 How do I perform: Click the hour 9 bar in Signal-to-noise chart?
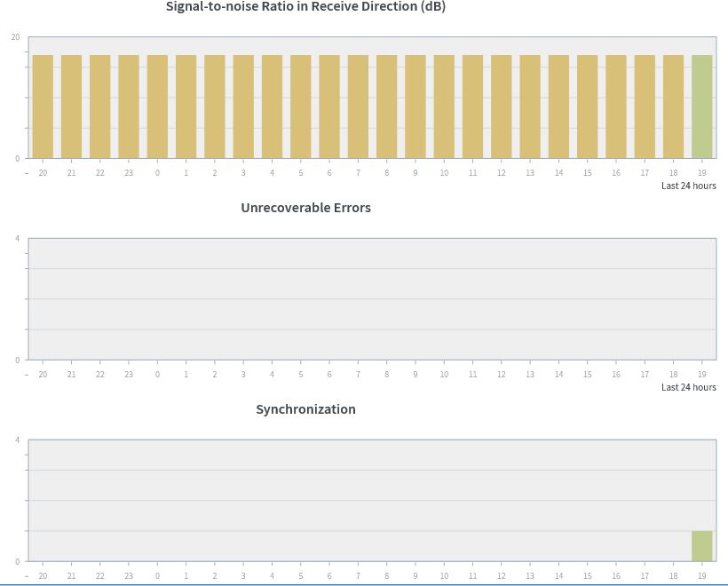point(415,107)
